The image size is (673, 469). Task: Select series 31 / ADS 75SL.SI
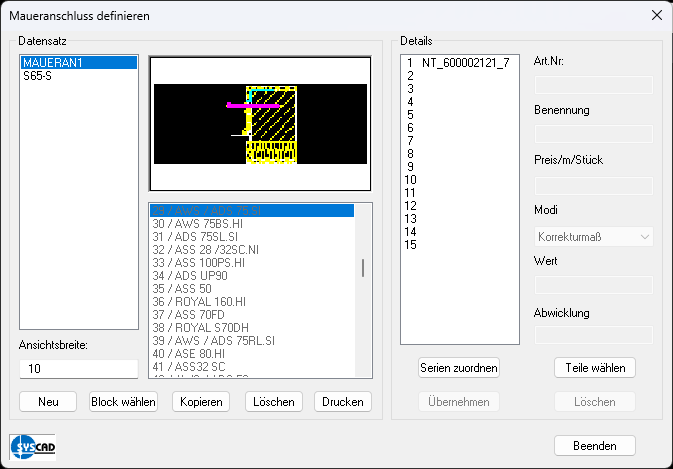(252, 236)
